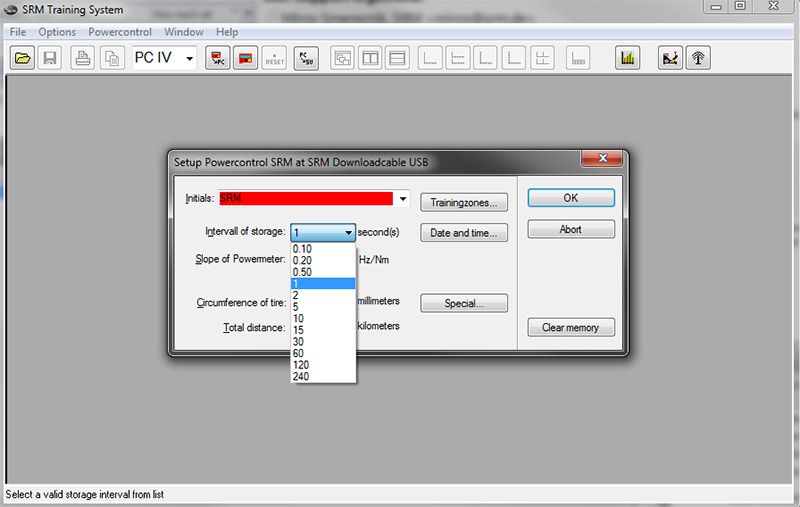
Task: Open the Initials combo box arrow
Action: 403,199
